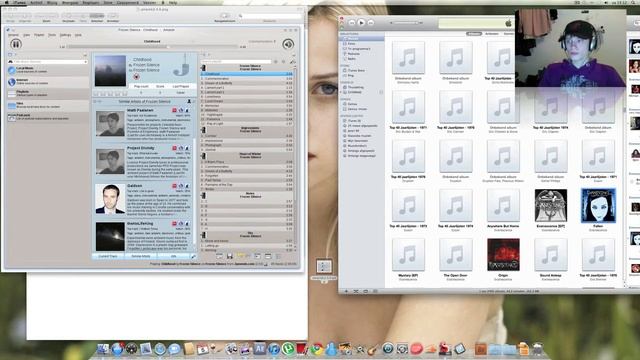Select the Evanescence EP album cover
This screenshot has width=640, height=360.
pyautogui.click(x=550, y=206)
